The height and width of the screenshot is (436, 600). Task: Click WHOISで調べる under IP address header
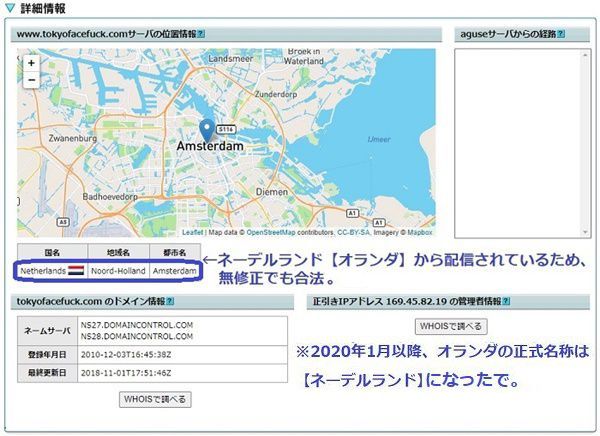[451, 326]
